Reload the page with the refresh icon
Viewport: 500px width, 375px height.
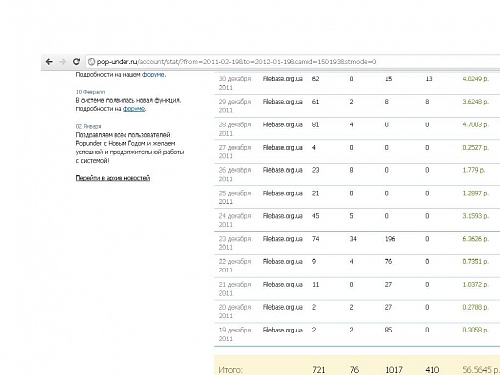[x=76, y=61]
